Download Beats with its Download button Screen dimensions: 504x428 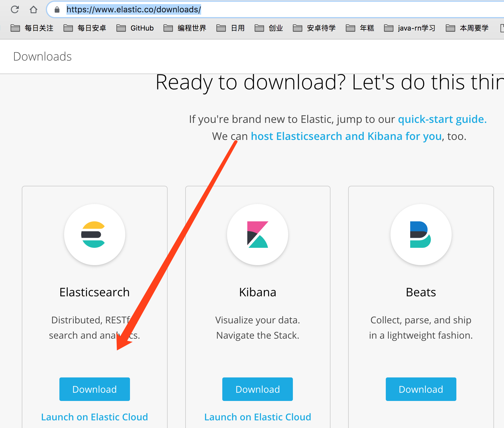[421, 389]
